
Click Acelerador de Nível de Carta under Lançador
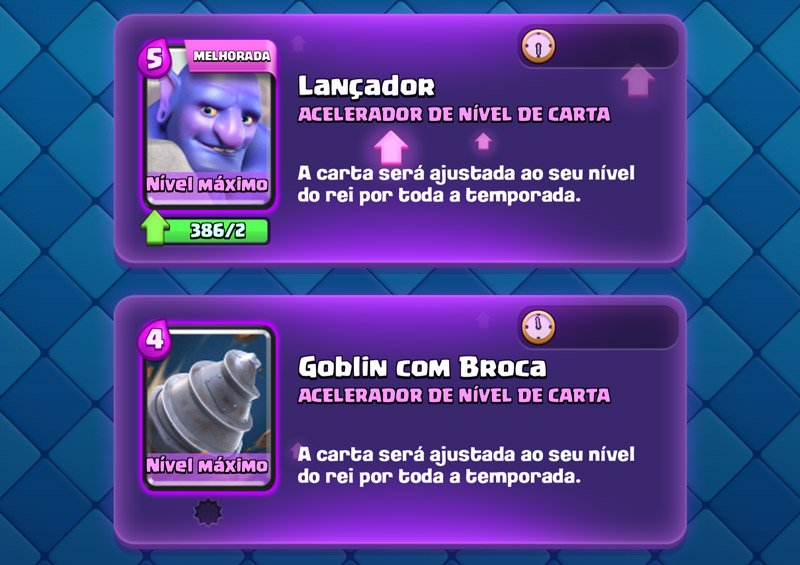click(454, 114)
